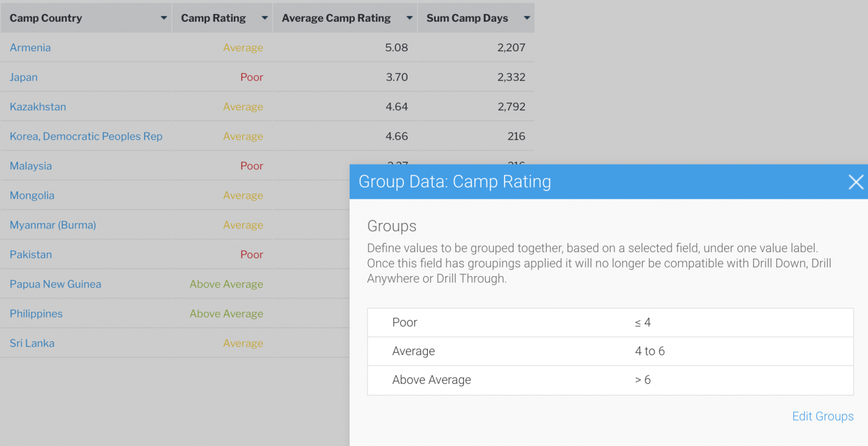The width and height of the screenshot is (868, 446).
Task: Select the Myanmar (Burma) link
Action: [x=52, y=225]
